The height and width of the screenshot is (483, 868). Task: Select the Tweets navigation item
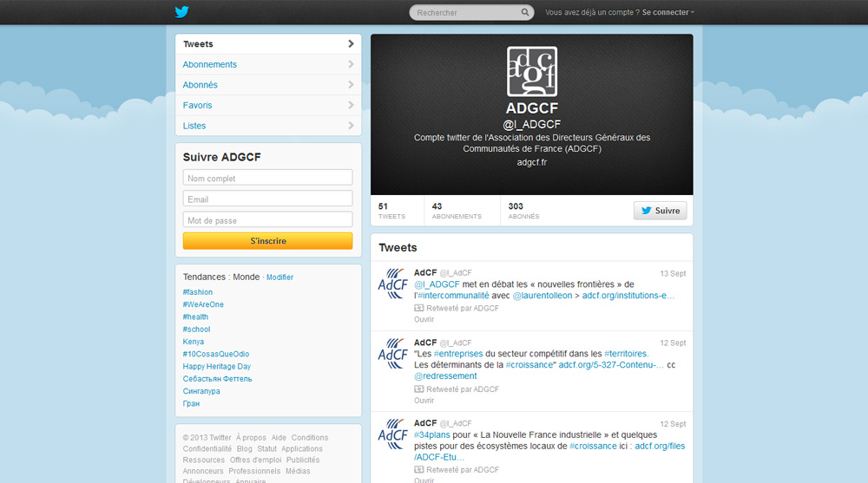click(267, 44)
